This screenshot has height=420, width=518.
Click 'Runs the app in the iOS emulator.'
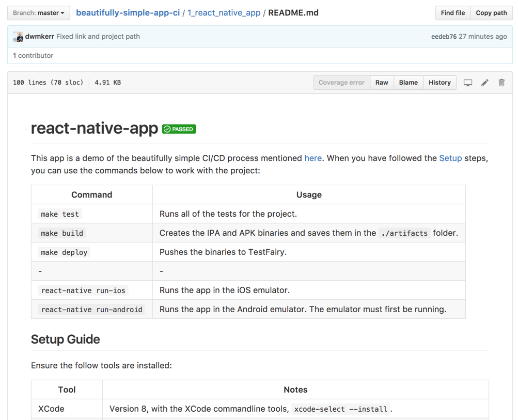(x=225, y=290)
